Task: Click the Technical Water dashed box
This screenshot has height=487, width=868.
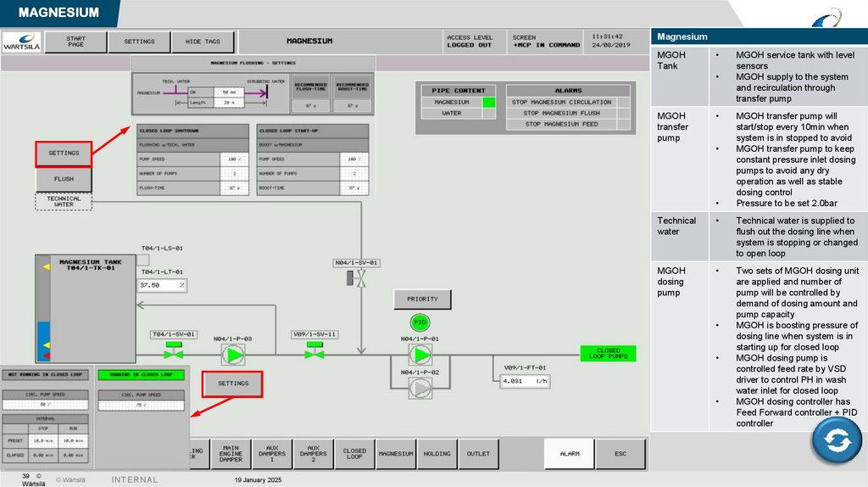Action: coord(64,201)
